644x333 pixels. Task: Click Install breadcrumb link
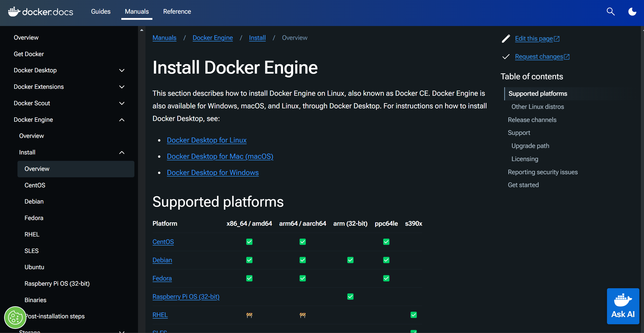(x=257, y=38)
